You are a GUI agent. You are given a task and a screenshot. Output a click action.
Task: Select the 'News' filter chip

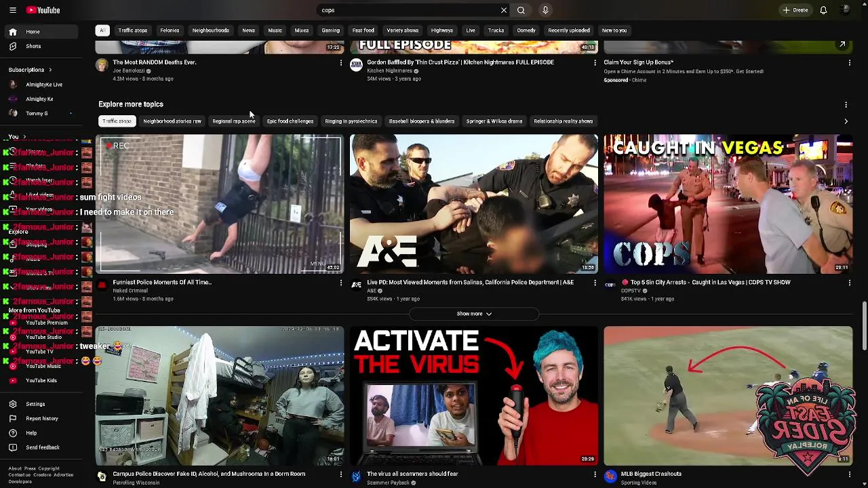(x=248, y=30)
